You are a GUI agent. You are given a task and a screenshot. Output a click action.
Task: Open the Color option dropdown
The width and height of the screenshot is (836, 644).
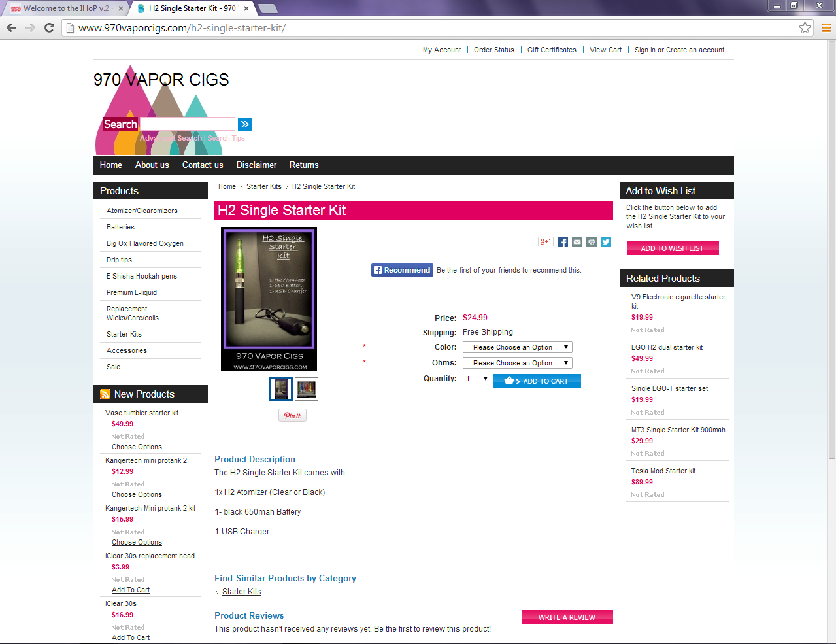[x=518, y=347]
